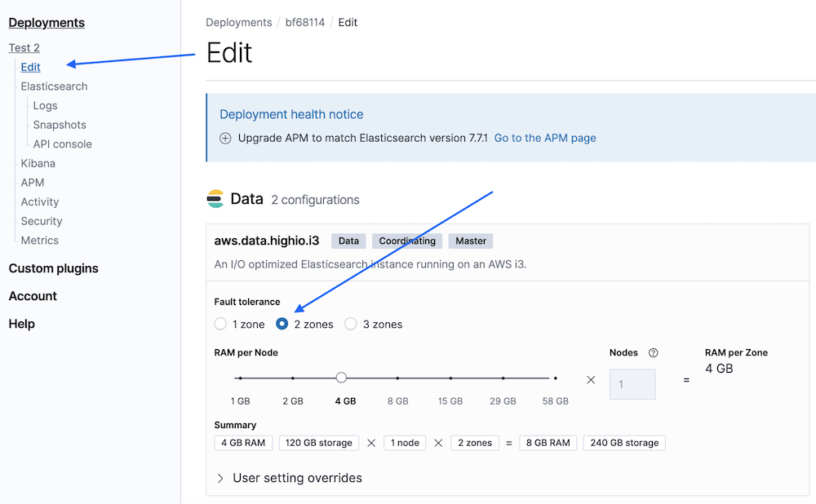816x504 pixels.
Task: Open Edit in the sidebar
Action: pyautogui.click(x=31, y=67)
